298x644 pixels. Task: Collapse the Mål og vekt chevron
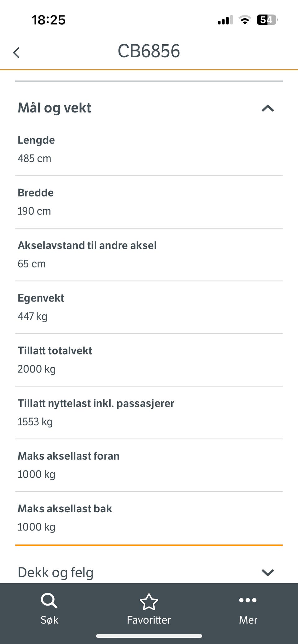268,108
